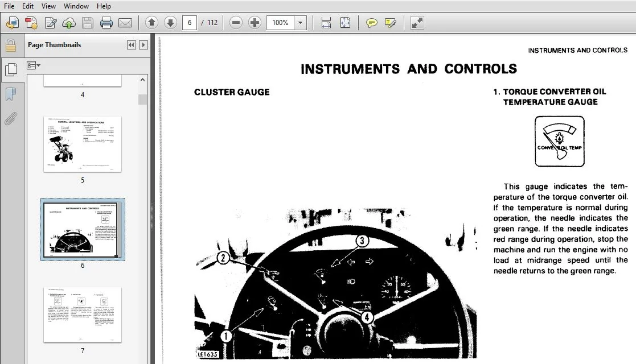
Task: Open the Attachments paperclip panel icon
Action: pyautogui.click(x=11, y=119)
